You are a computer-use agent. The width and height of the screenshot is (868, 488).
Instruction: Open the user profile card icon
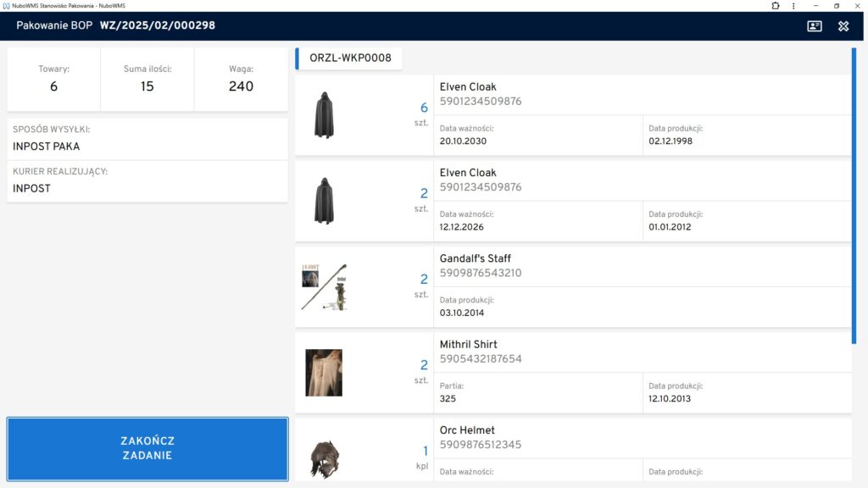(815, 26)
